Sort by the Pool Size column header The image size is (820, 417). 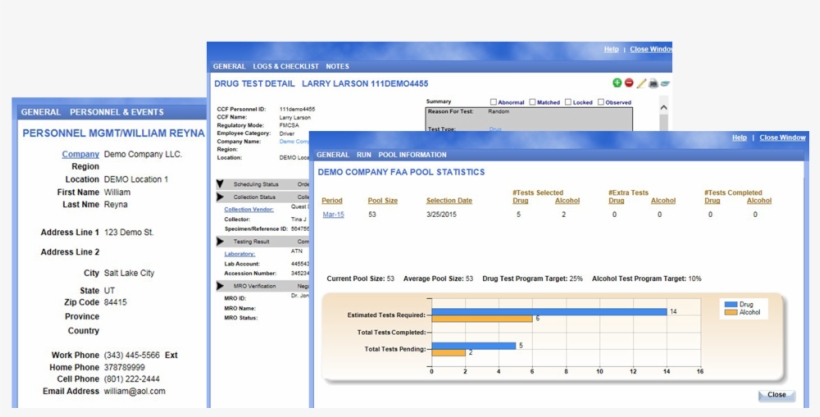pos(383,200)
